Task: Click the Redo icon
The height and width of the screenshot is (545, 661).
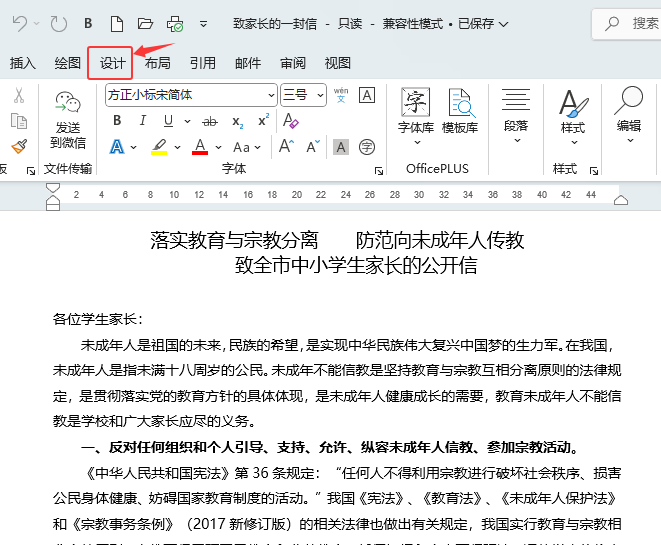Action: (x=59, y=24)
